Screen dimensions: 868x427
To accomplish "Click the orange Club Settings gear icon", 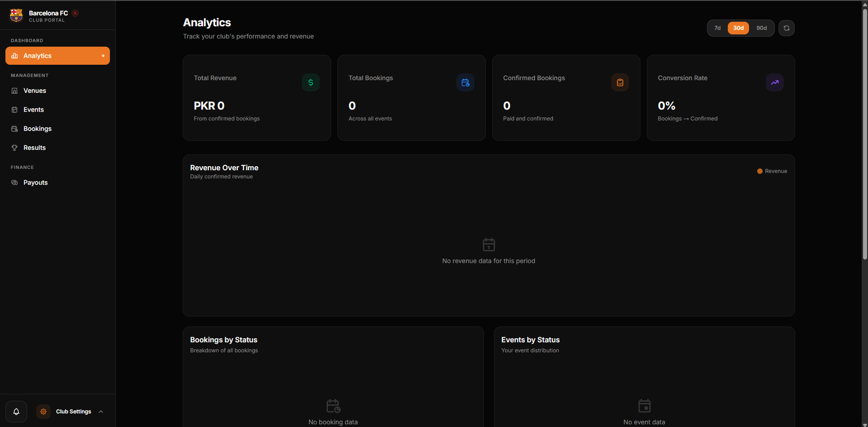I will tap(43, 412).
